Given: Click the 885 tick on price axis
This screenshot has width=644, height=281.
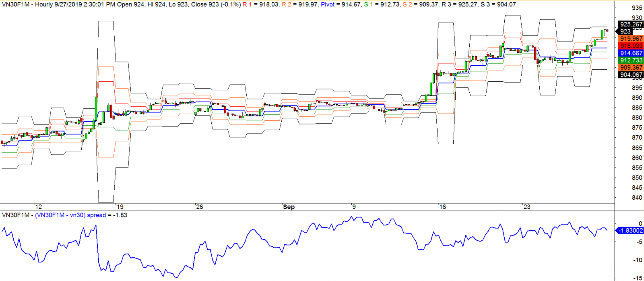Looking at the screenshot, I should (x=637, y=108).
